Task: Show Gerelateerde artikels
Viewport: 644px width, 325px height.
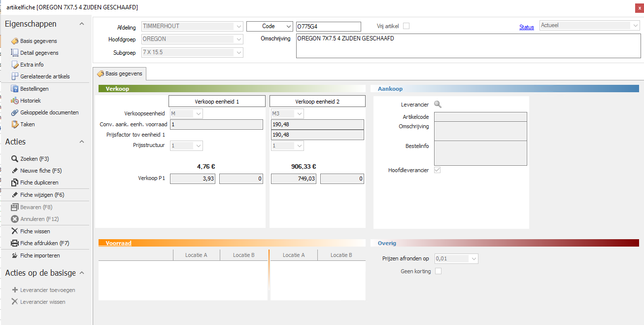Action: pyautogui.click(x=45, y=76)
